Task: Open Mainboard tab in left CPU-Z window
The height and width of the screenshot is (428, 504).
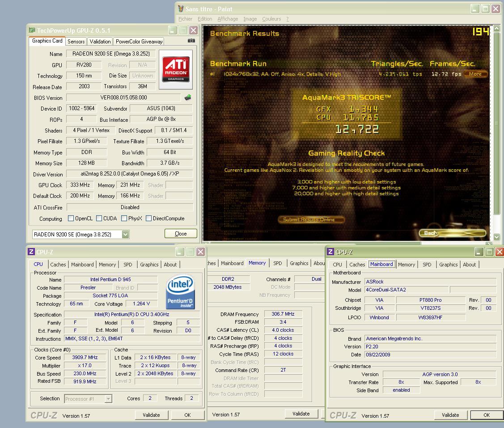Action: 82,265
